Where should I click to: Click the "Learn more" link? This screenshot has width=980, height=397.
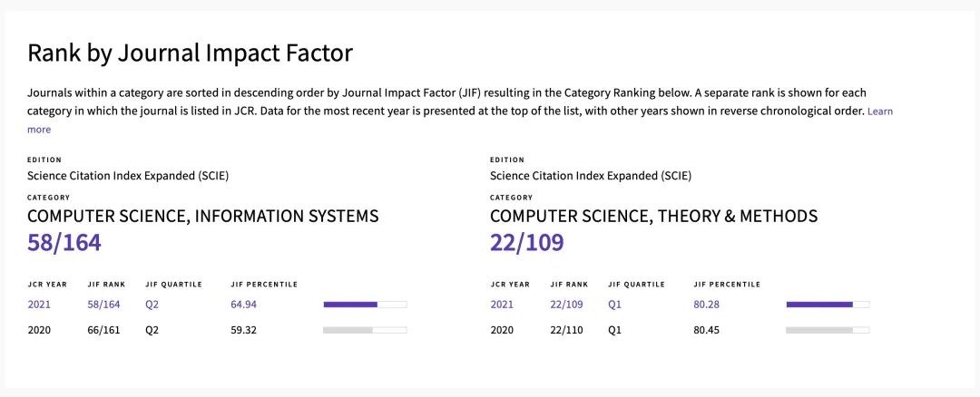click(879, 111)
